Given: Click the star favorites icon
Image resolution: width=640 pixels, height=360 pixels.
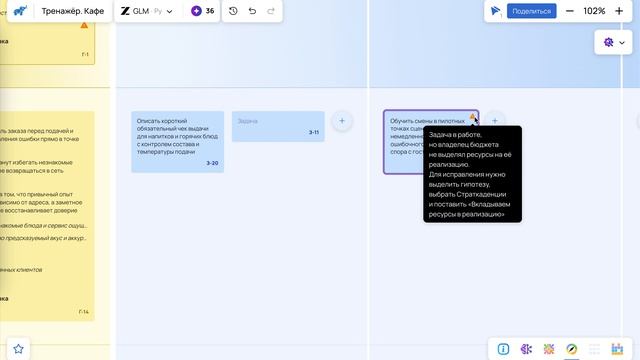Looking at the screenshot, I should [18, 349].
